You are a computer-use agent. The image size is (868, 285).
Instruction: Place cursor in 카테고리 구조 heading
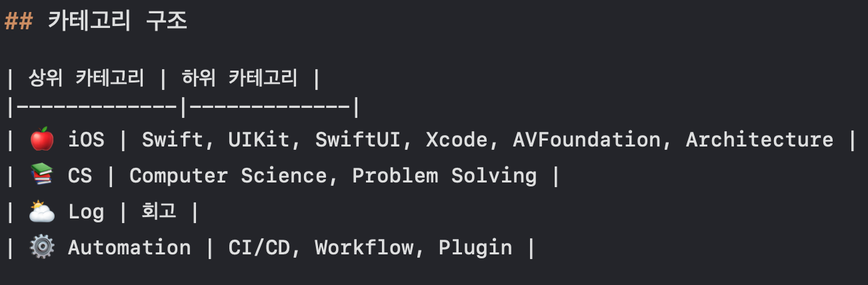tap(117, 21)
